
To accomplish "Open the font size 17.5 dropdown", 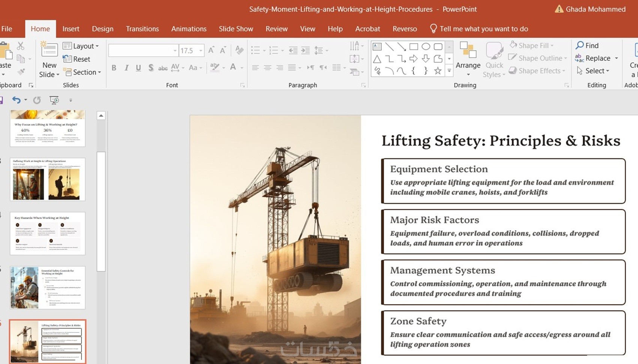I will [201, 50].
